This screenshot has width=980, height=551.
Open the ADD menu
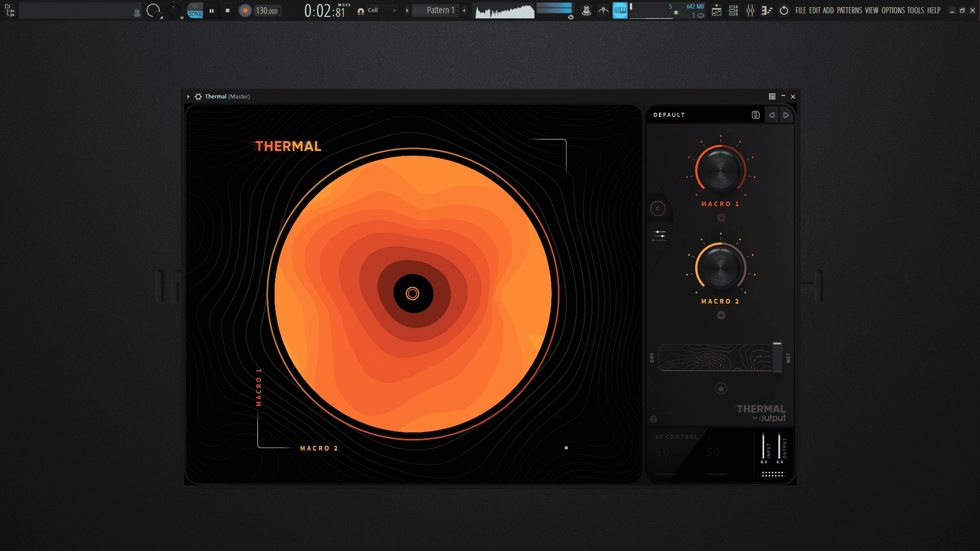828,10
